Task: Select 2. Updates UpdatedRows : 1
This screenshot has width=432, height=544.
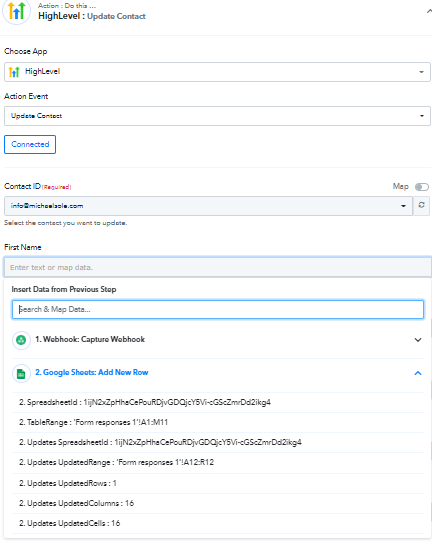Action: coord(218,483)
